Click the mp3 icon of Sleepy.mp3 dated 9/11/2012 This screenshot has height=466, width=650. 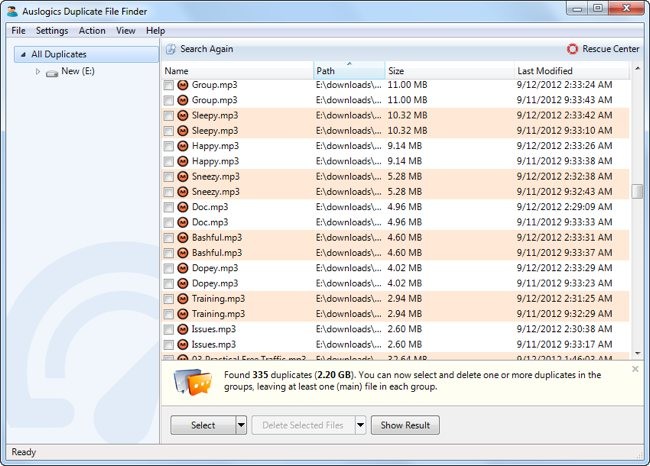pos(182,131)
